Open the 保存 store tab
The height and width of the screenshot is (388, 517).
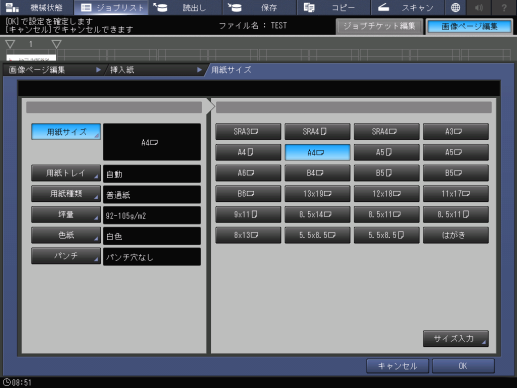click(x=260, y=7)
